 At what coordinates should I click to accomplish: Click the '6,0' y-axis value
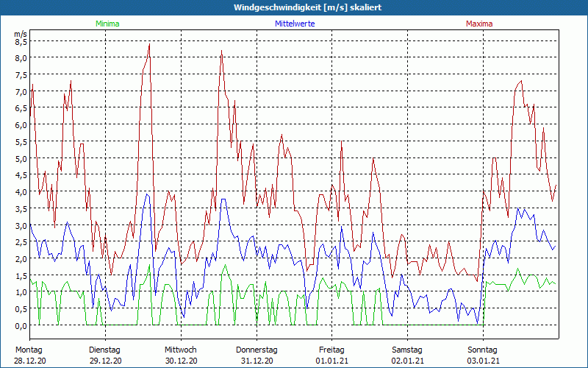21,124
